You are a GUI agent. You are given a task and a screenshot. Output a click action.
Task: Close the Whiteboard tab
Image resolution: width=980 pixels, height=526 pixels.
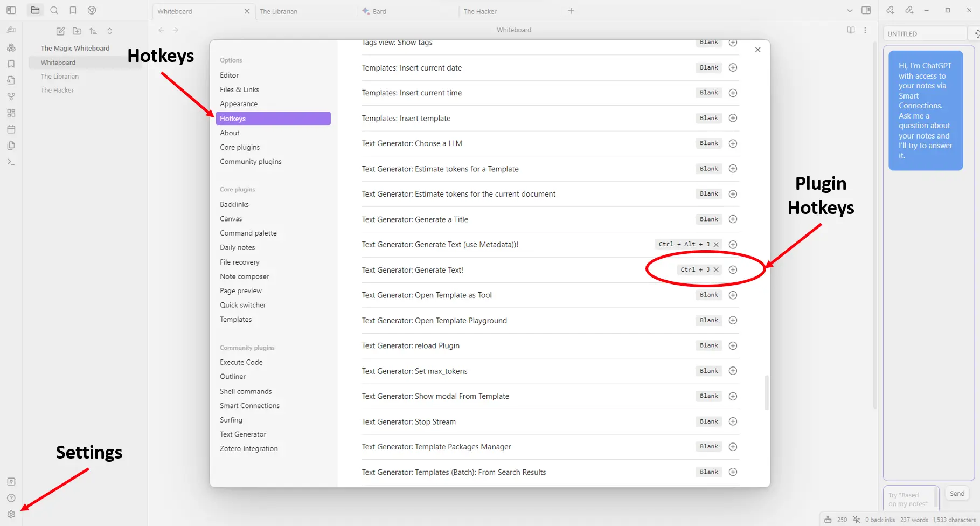pos(247,11)
